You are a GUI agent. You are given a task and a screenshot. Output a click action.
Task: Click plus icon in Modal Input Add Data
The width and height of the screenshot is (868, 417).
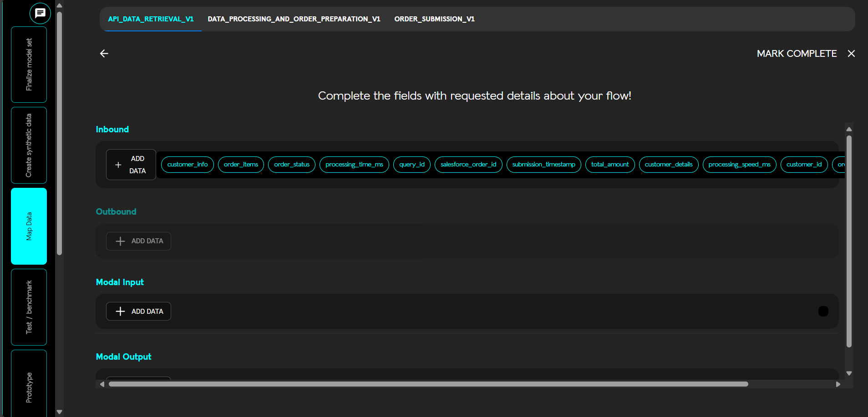click(x=120, y=311)
